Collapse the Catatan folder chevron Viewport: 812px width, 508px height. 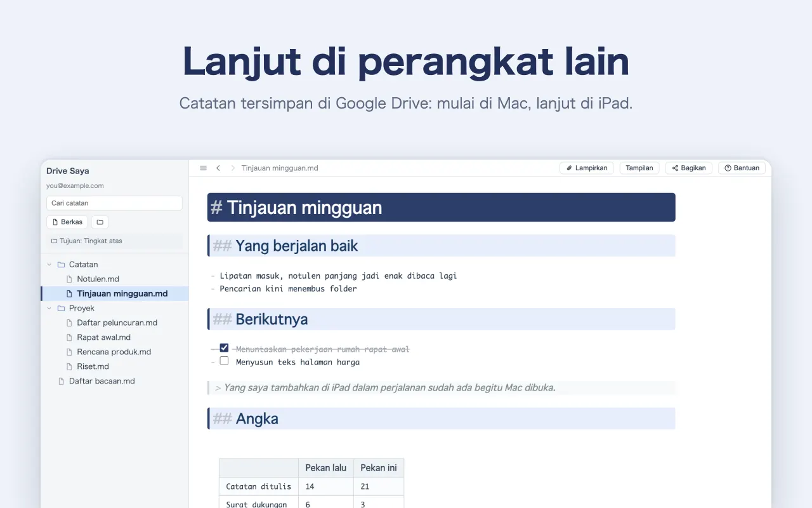tap(49, 264)
